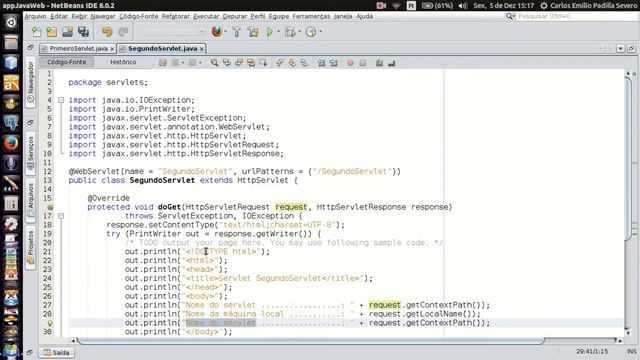
Task: Open the Executar menu
Action: (206, 16)
